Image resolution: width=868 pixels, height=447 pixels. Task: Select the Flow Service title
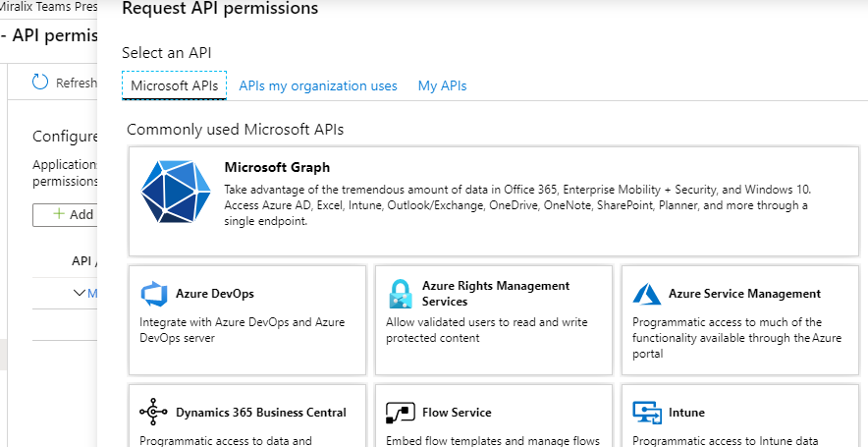[x=457, y=413]
